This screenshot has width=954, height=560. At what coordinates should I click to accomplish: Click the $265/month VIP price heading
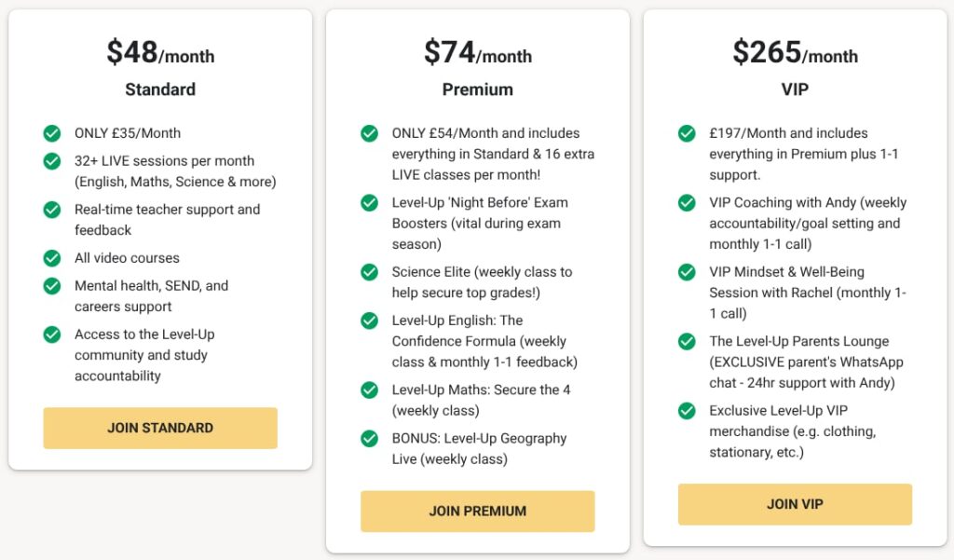(795, 53)
